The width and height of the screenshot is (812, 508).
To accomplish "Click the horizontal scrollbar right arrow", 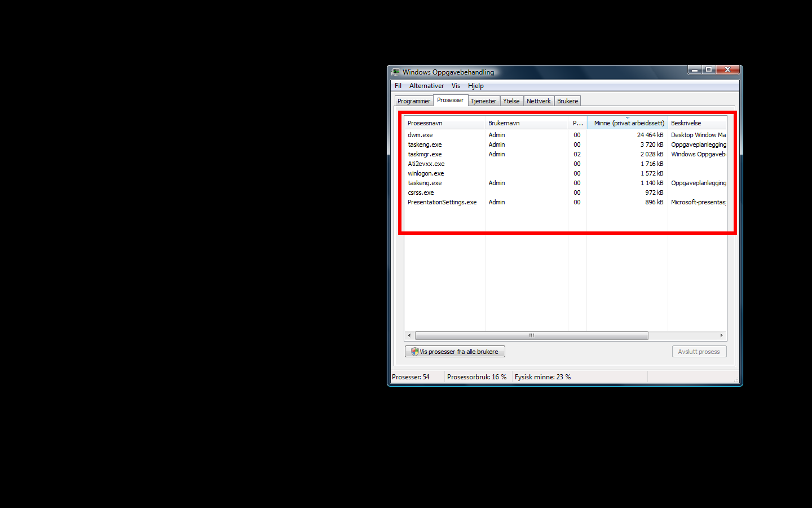I will 721,335.
